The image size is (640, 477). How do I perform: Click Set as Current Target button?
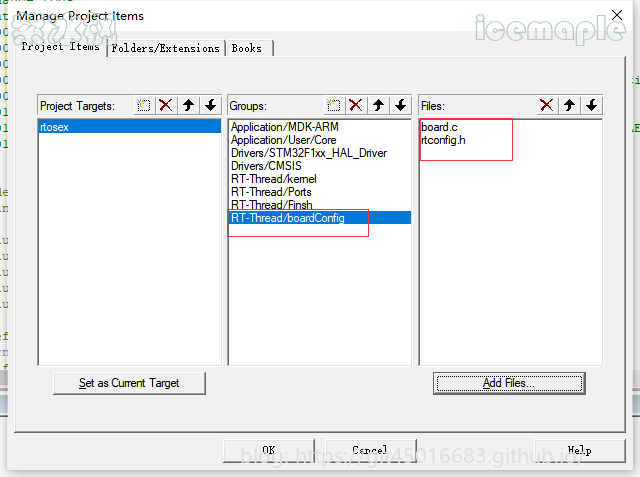[129, 383]
